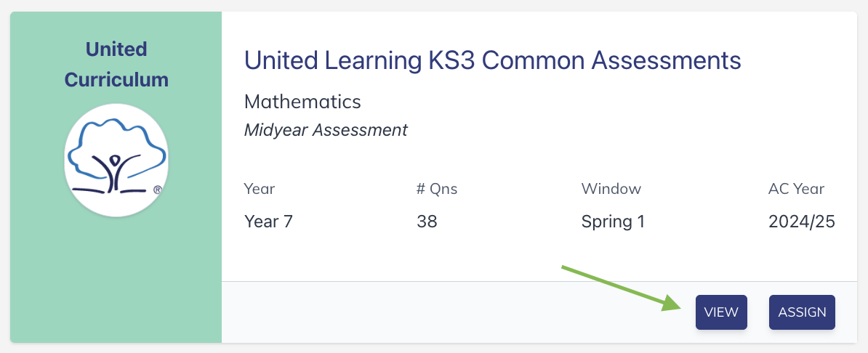Click the Year column label

260,189
